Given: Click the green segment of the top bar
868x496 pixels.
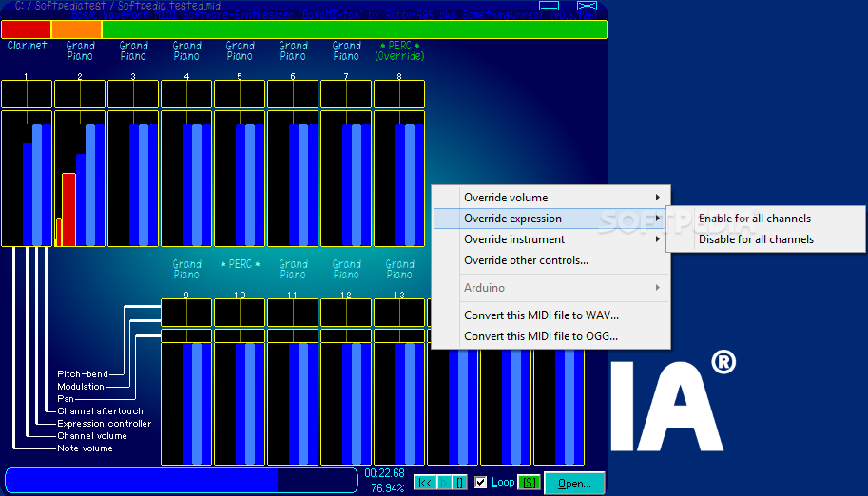Looking at the screenshot, I should pyautogui.click(x=355, y=29).
